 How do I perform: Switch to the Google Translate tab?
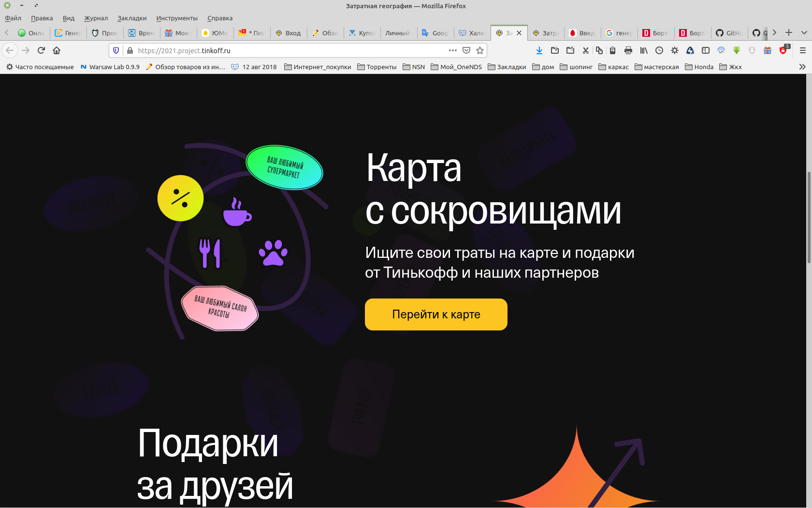[435, 33]
